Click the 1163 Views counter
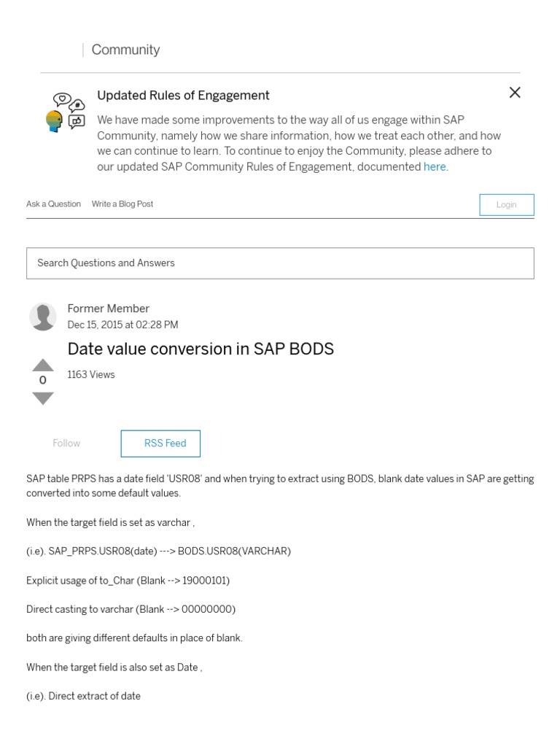 coord(91,375)
